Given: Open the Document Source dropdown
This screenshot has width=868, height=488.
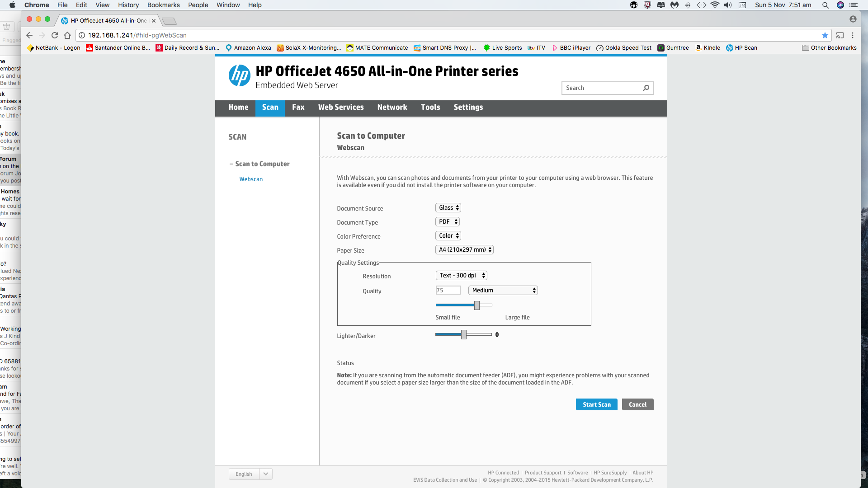Looking at the screenshot, I should (448, 208).
